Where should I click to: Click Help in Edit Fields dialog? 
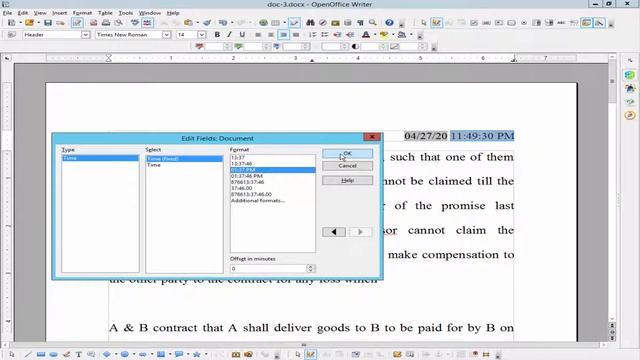347,180
